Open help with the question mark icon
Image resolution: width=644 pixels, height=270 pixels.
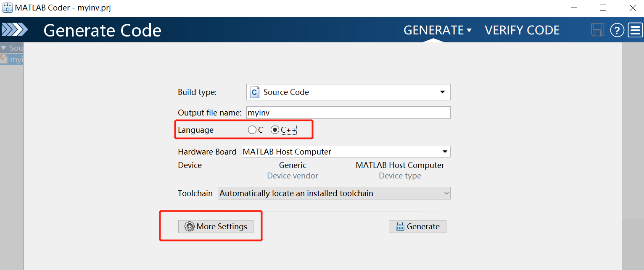617,30
